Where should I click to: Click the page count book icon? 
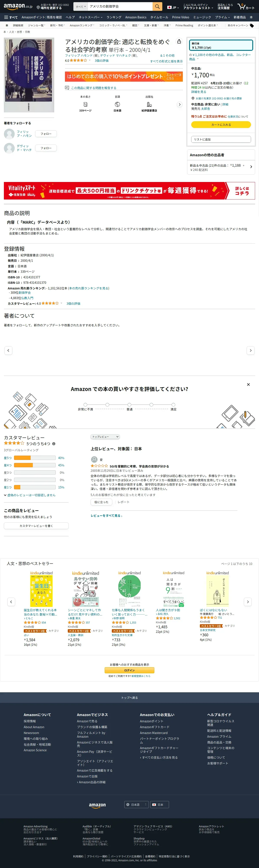85,104
